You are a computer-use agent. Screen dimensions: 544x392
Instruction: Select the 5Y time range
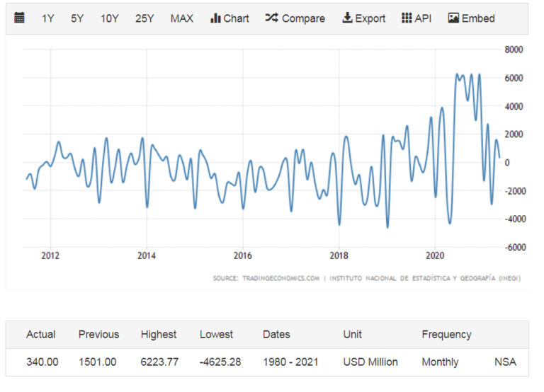click(x=77, y=18)
